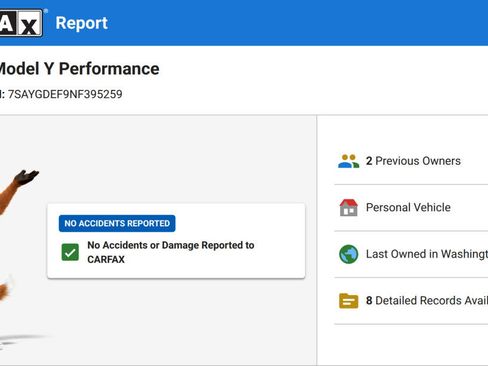
Task: Click the Personal Vehicle house icon
Action: pos(348,207)
